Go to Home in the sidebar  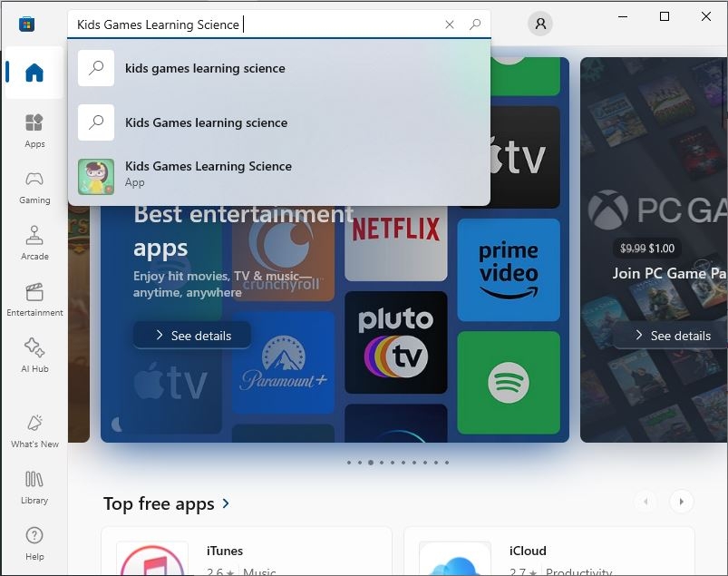coord(34,73)
